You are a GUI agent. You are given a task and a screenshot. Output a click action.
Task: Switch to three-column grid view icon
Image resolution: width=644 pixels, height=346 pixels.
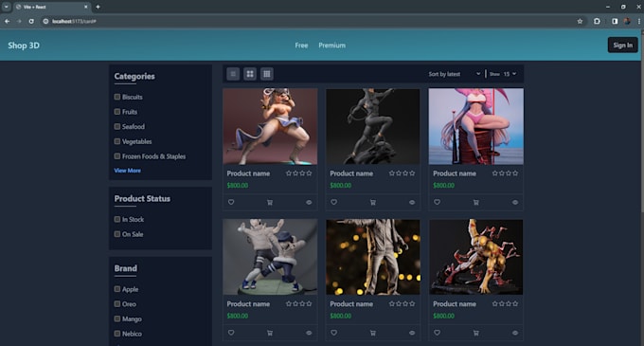pos(266,74)
